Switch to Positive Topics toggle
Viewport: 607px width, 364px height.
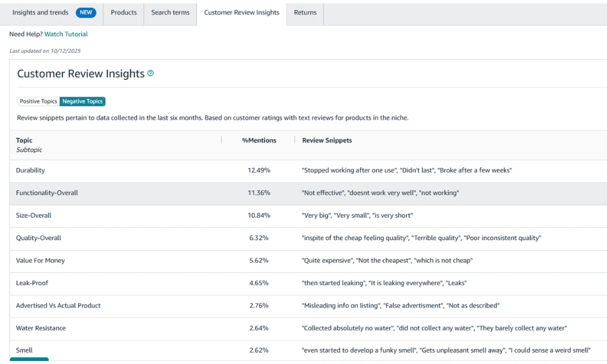pos(38,101)
